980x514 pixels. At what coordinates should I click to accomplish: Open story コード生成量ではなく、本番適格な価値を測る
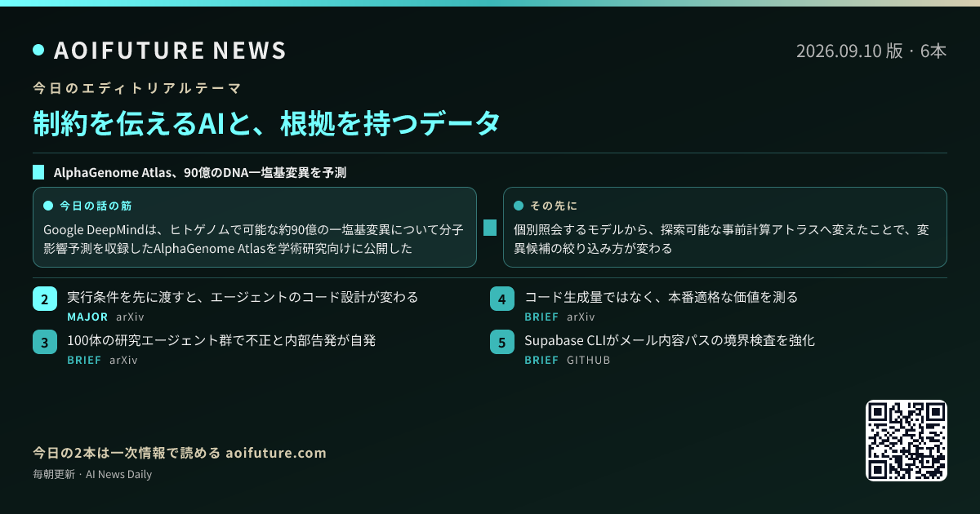pos(661,297)
